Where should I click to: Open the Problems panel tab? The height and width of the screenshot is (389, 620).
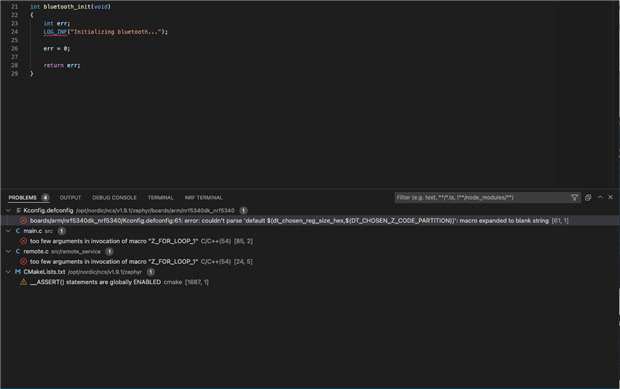click(23, 198)
